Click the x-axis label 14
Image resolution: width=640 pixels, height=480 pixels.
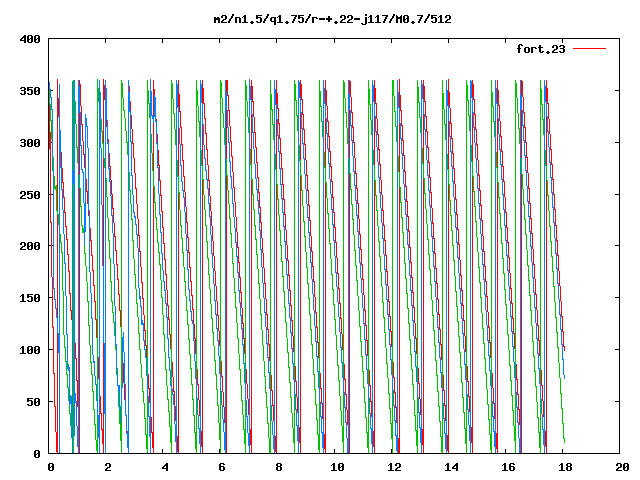coord(451,467)
